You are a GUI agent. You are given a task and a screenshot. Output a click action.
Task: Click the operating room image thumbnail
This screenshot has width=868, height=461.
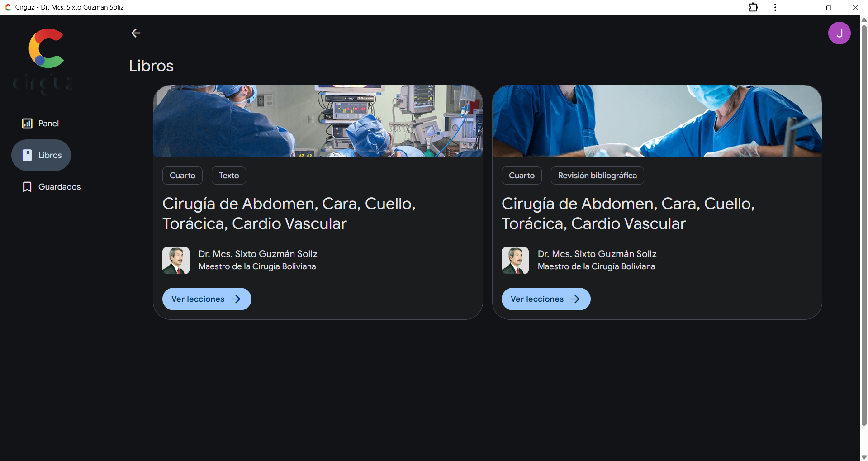tap(318, 121)
